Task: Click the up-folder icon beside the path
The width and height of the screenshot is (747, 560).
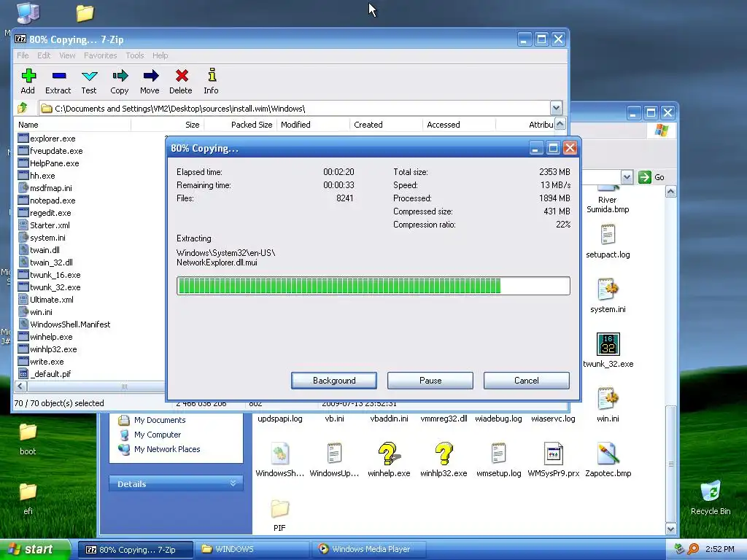Action: [23, 108]
